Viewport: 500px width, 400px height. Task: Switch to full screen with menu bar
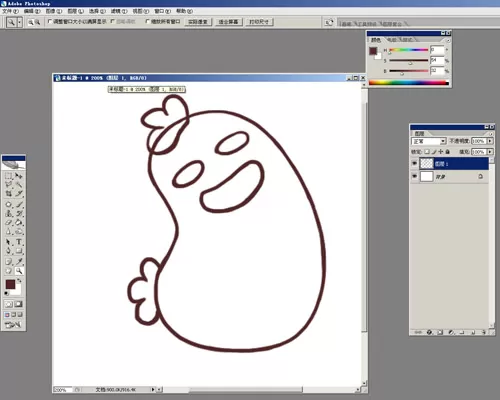click(14, 314)
